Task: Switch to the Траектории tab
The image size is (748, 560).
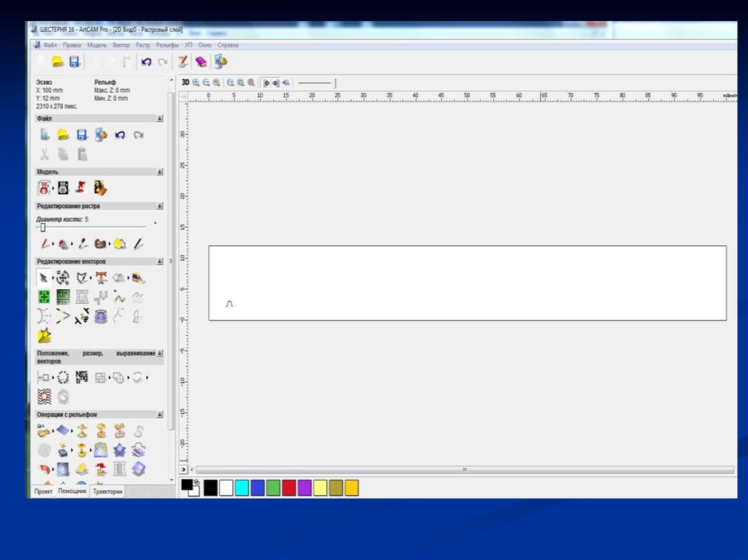Action: point(107,492)
